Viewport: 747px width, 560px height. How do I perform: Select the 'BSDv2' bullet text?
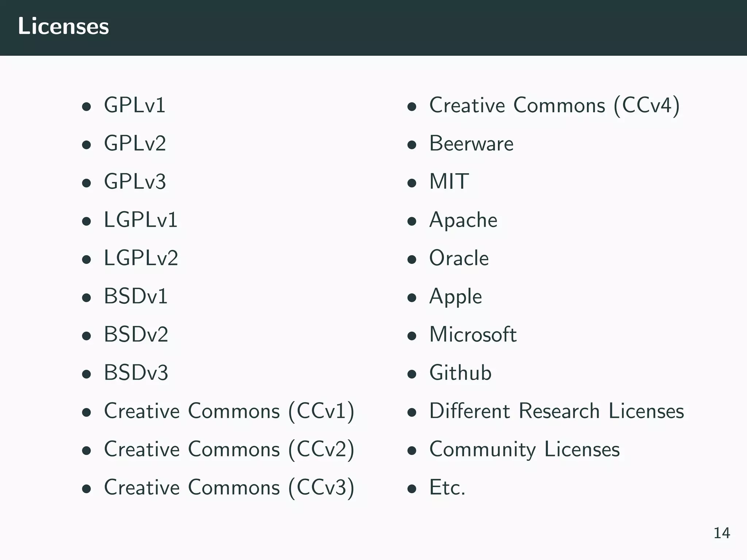(136, 334)
